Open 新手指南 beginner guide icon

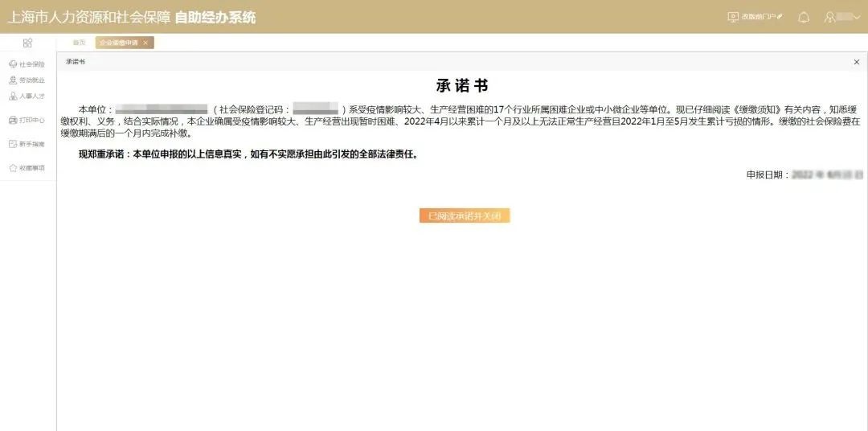(13, 144)
